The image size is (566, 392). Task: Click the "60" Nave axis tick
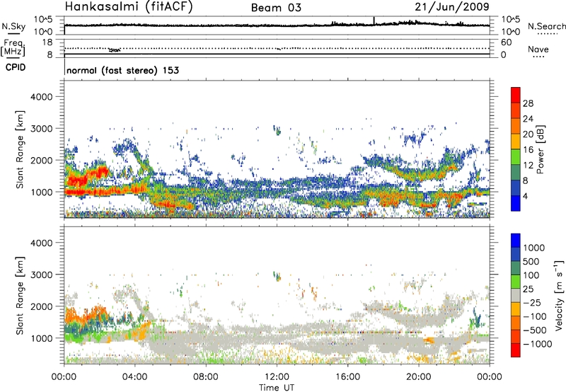click(x=506, y=42)
